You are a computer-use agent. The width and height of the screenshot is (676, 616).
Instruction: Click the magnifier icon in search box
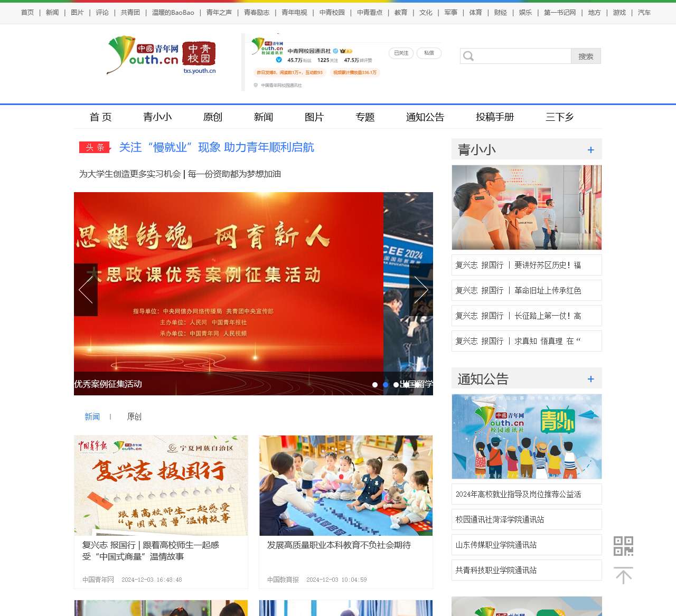click(x=468, y=56)
